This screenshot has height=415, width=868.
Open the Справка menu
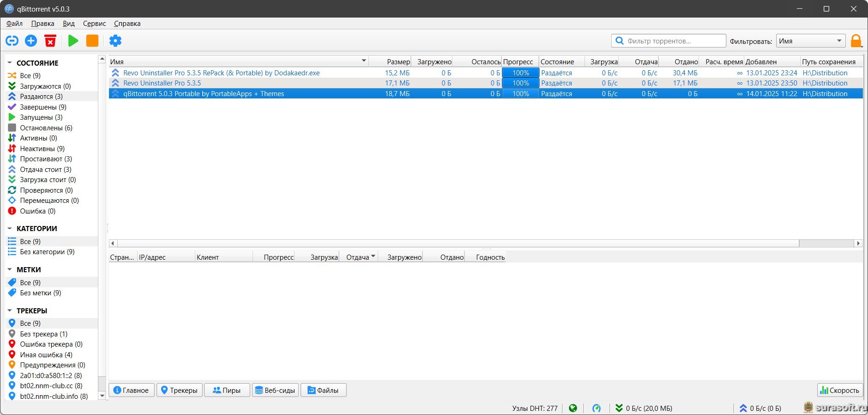pos(127,23)
